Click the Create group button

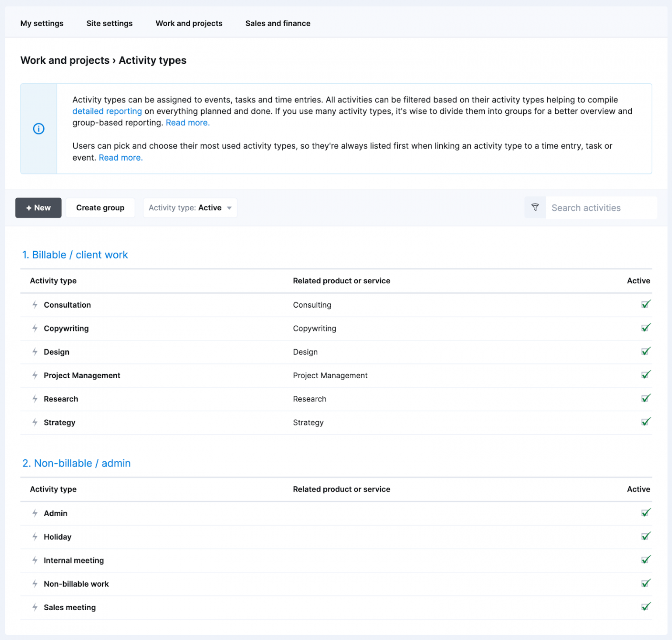[x=100, y=208]
